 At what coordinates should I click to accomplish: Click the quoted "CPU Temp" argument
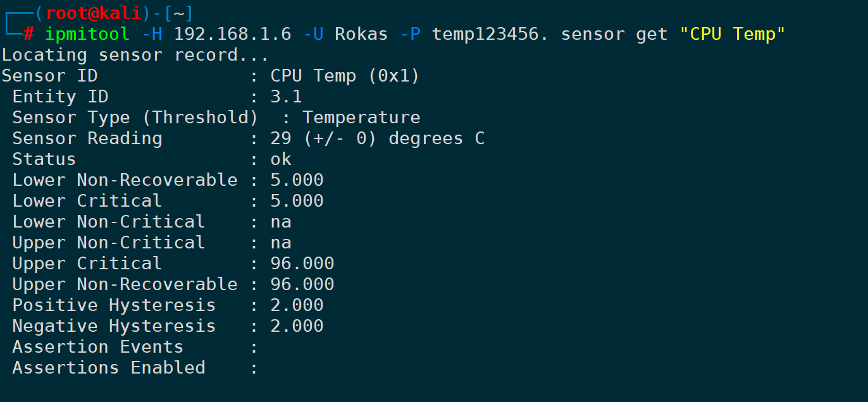pos(732,33)
